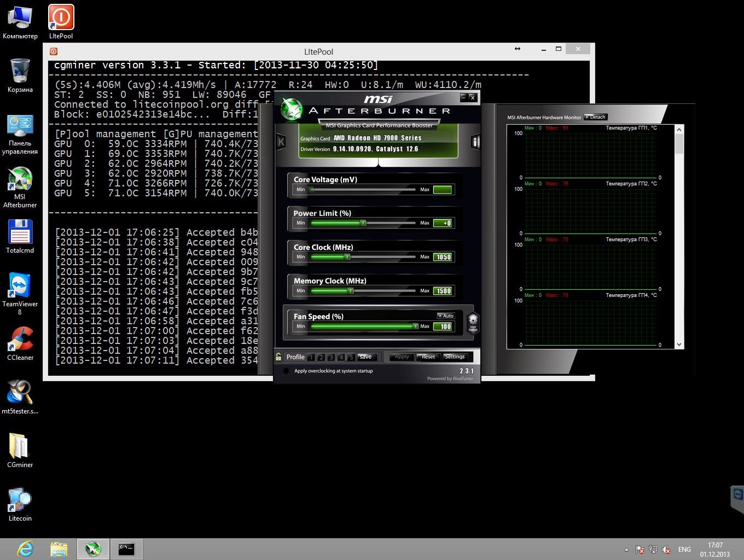Select profile slot 4
This screenshot has height=560, width=744.
point(341,357)
